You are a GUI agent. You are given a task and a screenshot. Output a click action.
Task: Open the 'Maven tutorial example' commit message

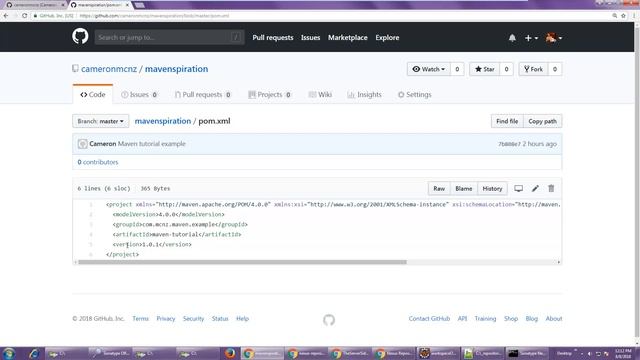pyautogui.click(x=151, y=144)
